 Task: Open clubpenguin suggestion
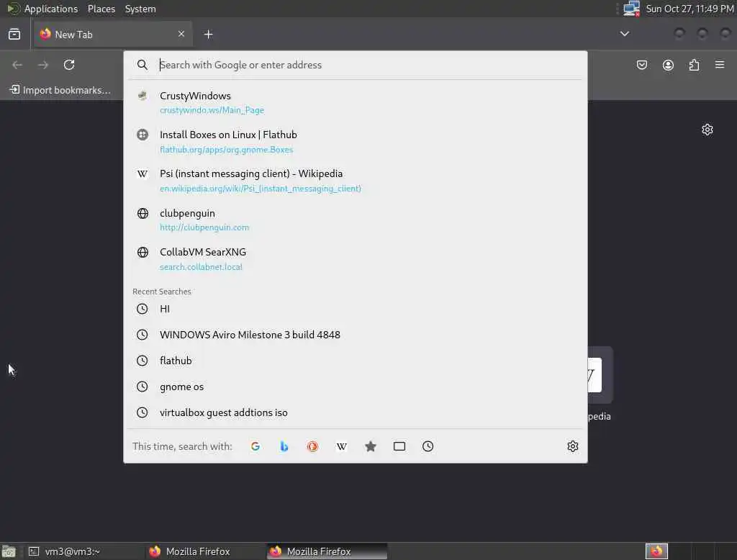(356, 220)
